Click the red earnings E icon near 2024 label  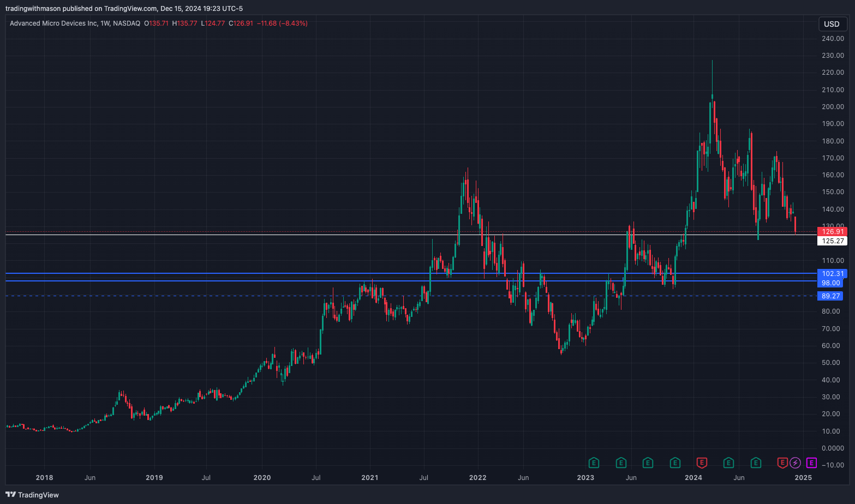pos(702,463)
